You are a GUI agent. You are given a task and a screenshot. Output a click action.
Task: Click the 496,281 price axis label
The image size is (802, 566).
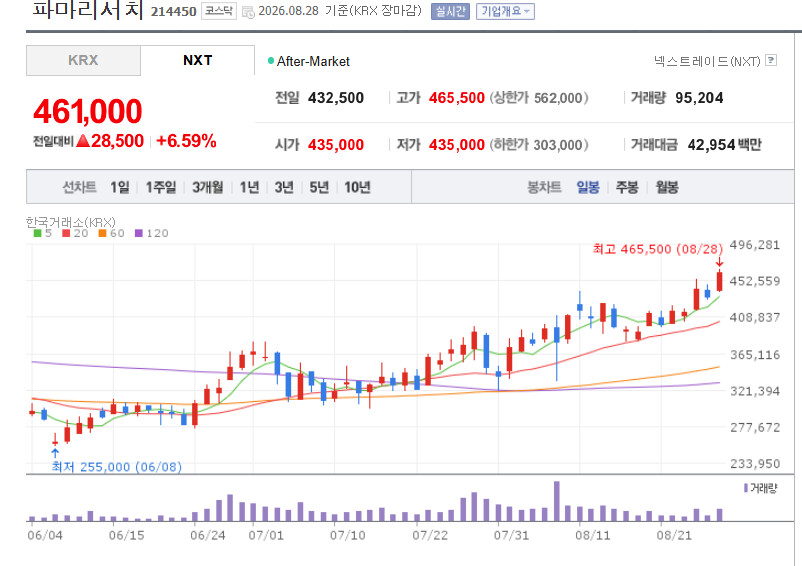coord(755,245)
